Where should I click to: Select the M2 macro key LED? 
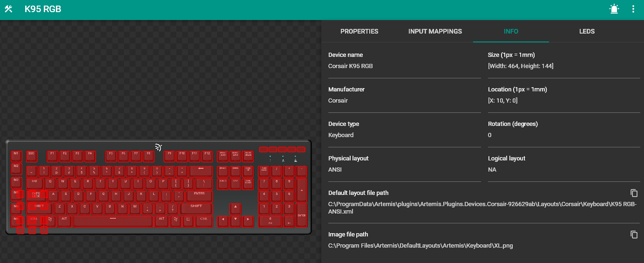click(x=16, y=168)
